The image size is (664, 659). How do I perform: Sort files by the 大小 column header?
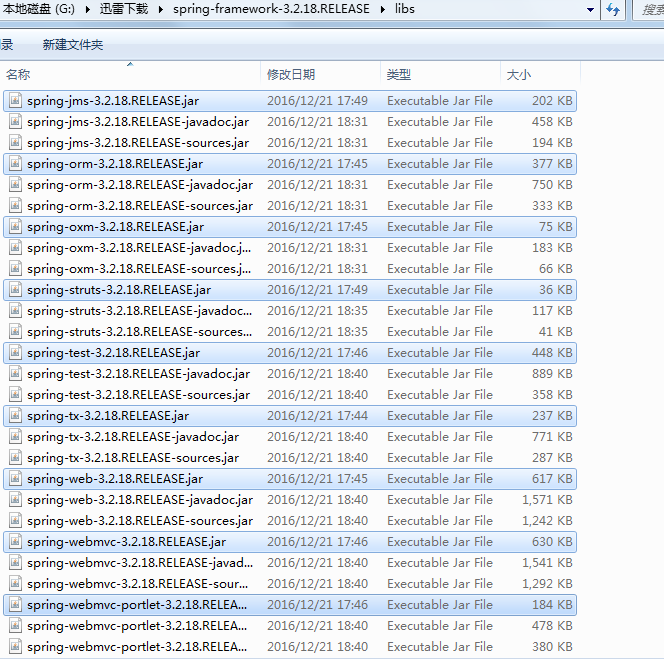tap(540, 75)
